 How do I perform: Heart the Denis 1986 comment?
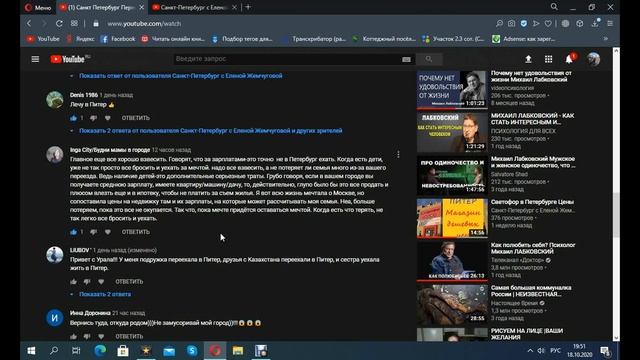[x=108, y=118]
